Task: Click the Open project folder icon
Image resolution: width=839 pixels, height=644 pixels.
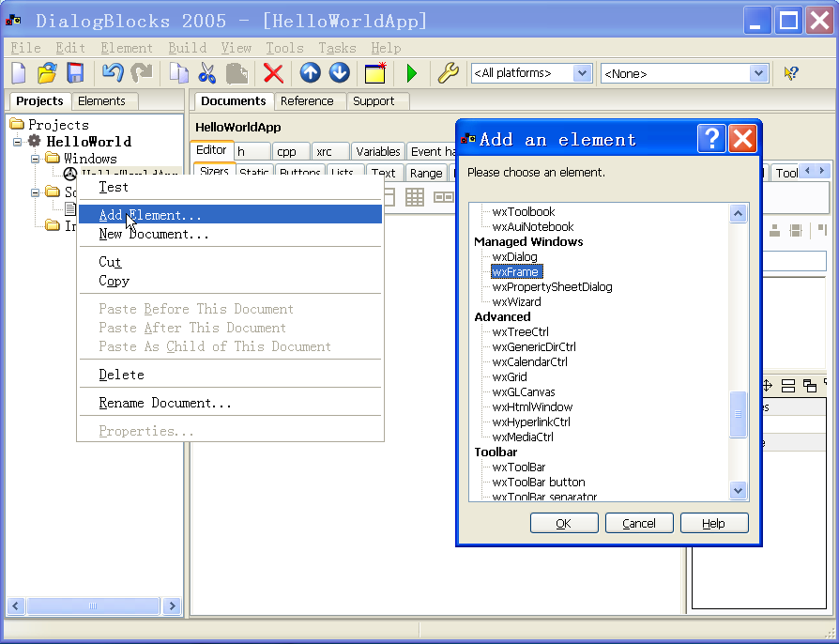Action: pos(47,73)
